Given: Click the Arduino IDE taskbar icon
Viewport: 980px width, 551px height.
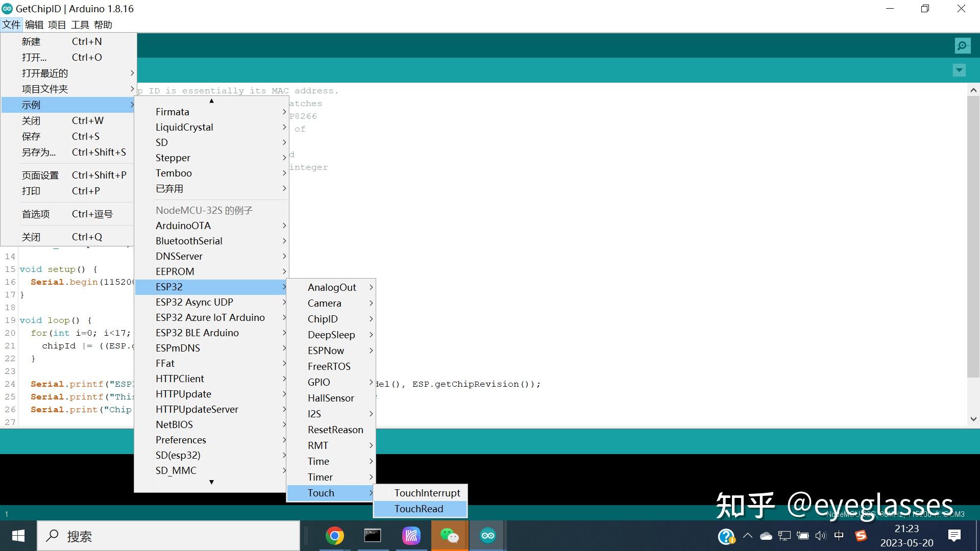Looking at the screenshot, I should coord(487,536).
